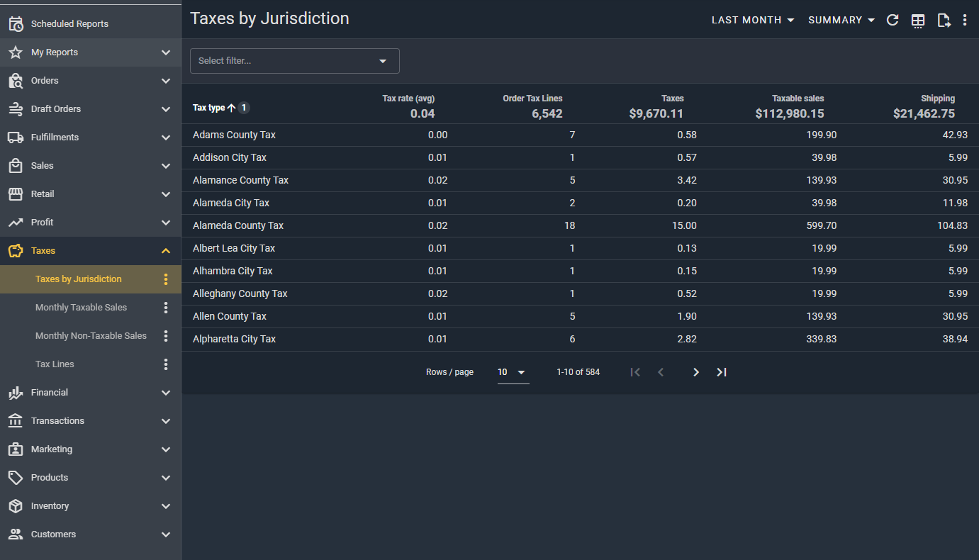
Task: Open the Select filter dropdown
Action: coord(294,61)
